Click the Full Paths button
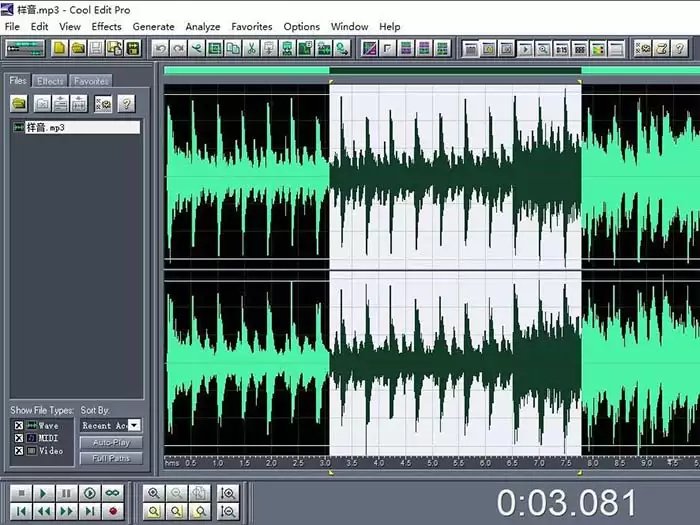 [x=111, y=458]
